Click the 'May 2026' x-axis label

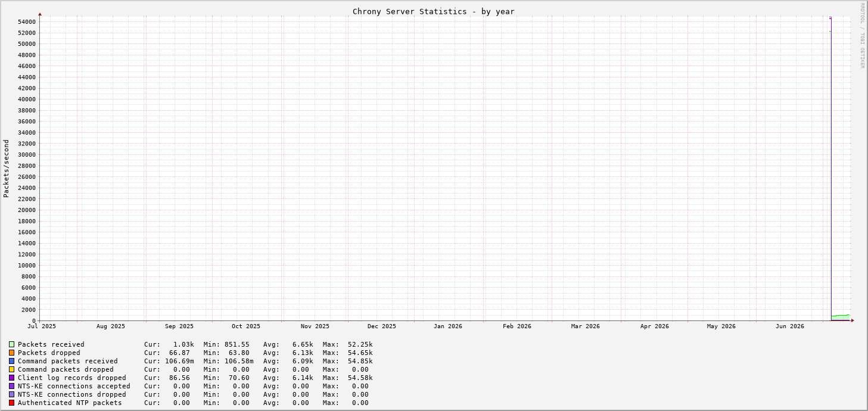(x=721, y=326)
